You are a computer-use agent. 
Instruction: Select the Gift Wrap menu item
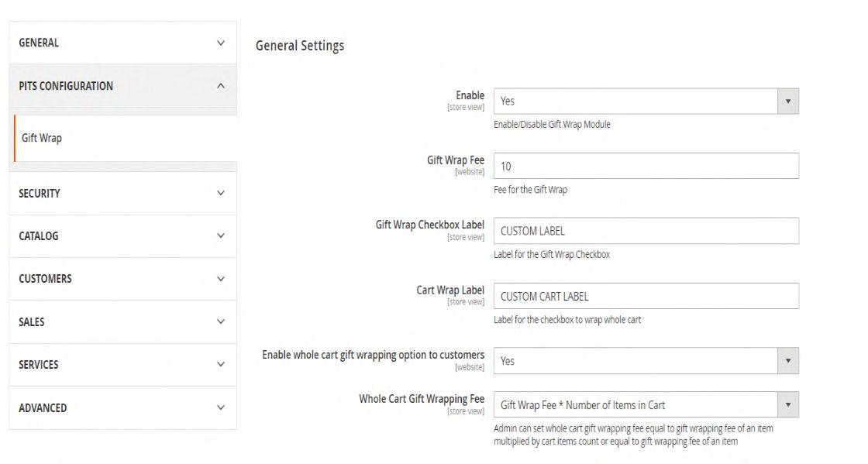point(42,138)
